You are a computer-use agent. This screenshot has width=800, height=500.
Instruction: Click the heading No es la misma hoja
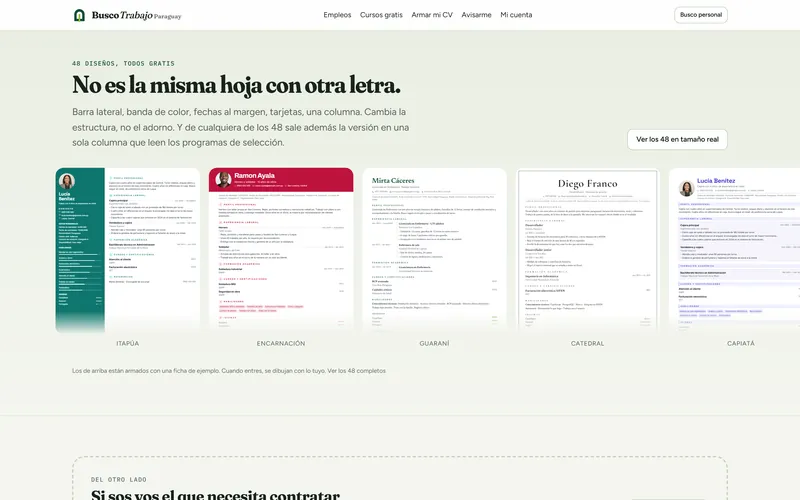tap(236, 85)
